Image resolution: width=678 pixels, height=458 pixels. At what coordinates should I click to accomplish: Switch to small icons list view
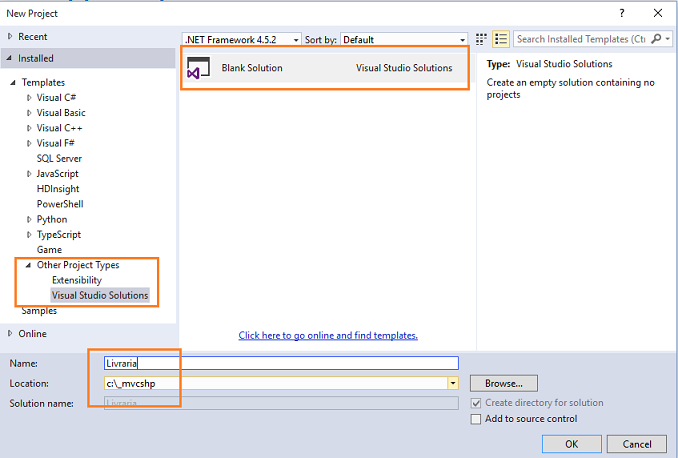[501, 39]
